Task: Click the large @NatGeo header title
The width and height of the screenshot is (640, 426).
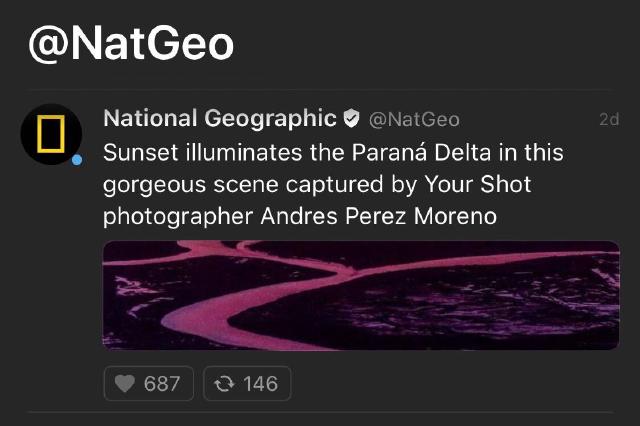Action: [131, 44]
